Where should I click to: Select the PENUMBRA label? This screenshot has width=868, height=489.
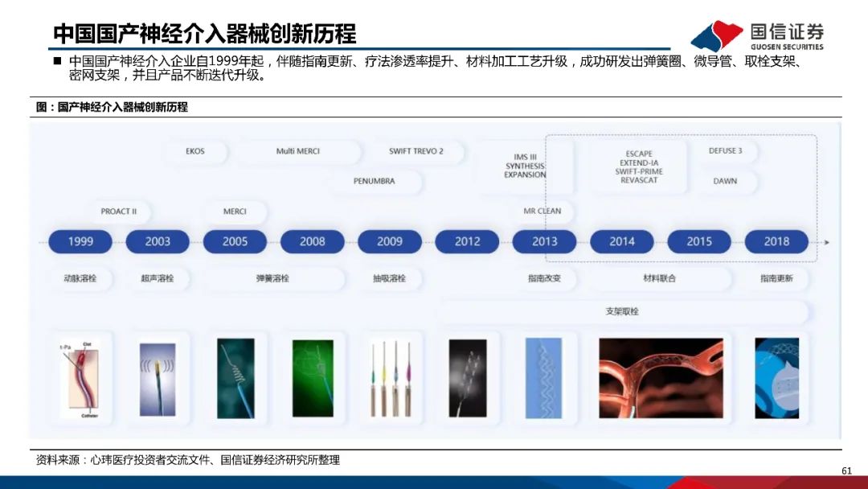point(375,181)
